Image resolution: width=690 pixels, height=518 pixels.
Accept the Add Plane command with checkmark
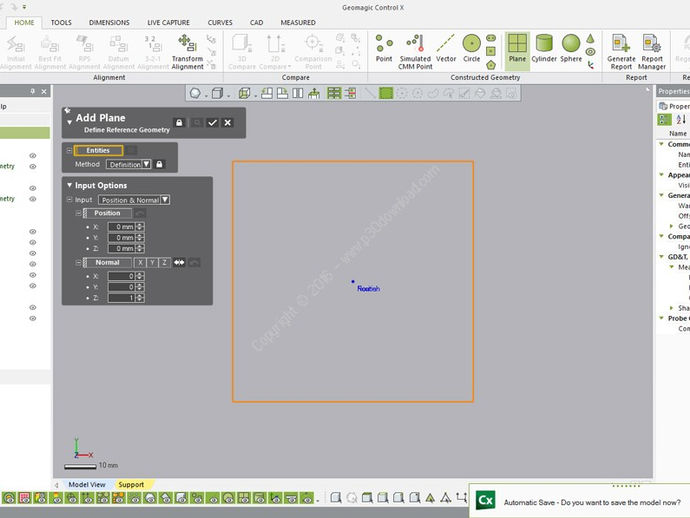212,123
